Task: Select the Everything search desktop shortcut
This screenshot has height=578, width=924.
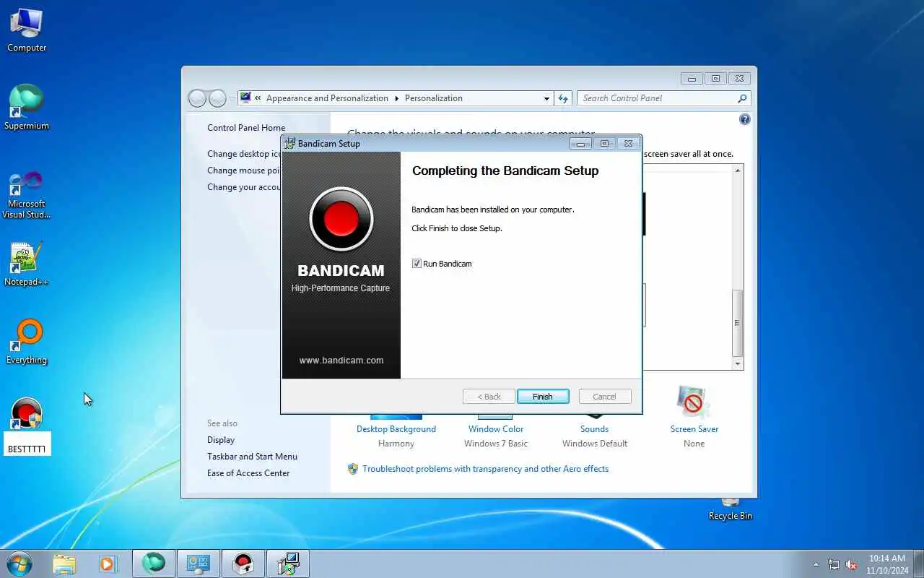Action: coord(27,342)
